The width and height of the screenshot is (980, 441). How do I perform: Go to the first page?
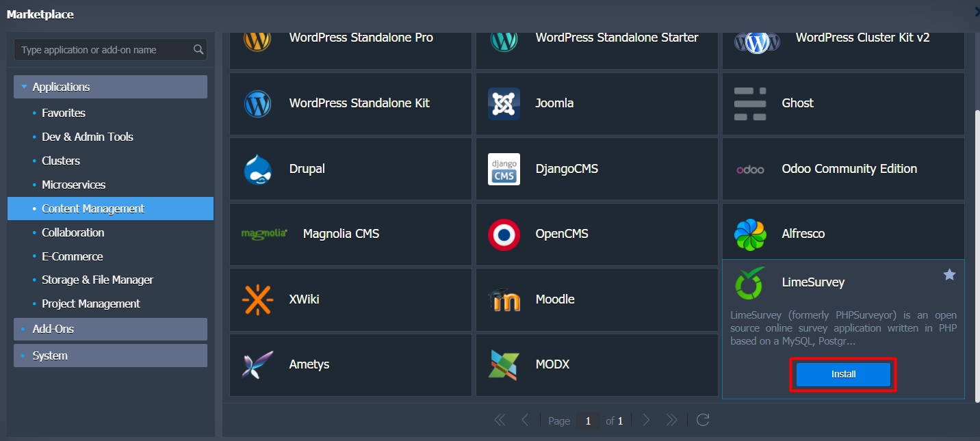pos(500,420)
